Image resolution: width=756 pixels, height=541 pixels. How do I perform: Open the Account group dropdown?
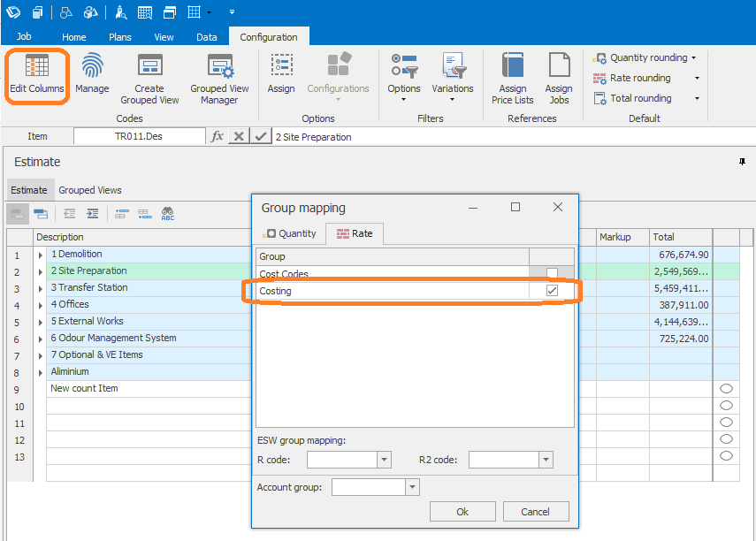tap(411, 487)
